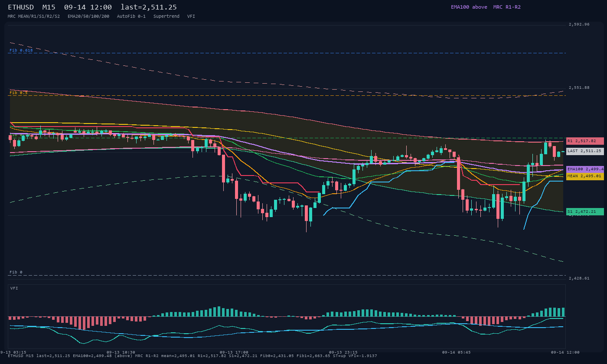The height and width of the screenshot is (364, 607).
Task: Select the MRC MEAN/R1/S1/R2/S2 indicator label
Action: pos(34,16)
